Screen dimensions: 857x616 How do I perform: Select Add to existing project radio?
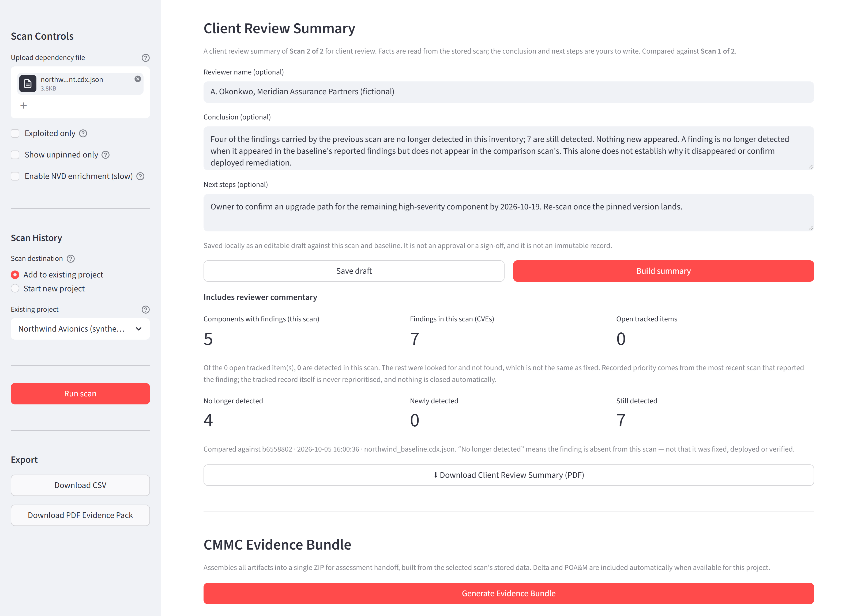pyautogui.click(x=15, y=275)
